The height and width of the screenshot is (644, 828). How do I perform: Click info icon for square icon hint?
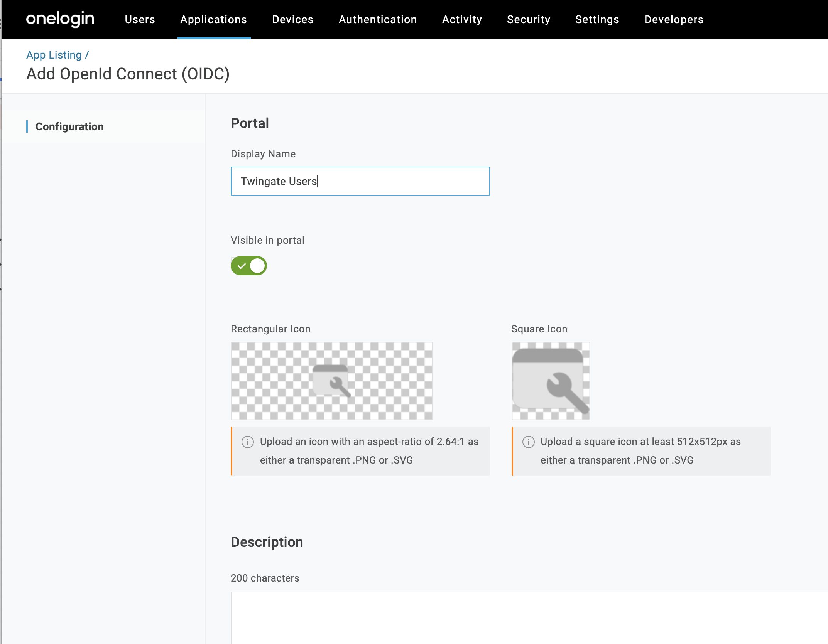(529, 442)
